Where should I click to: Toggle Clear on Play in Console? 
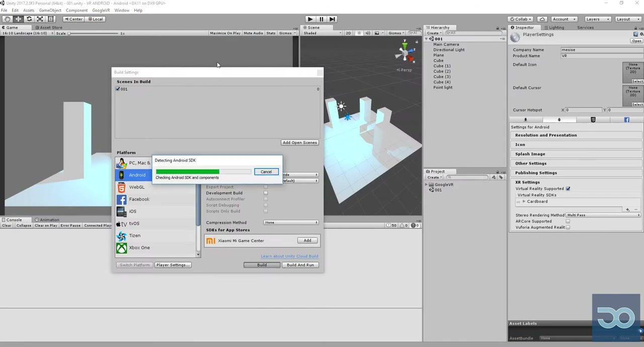click(46, 226)
